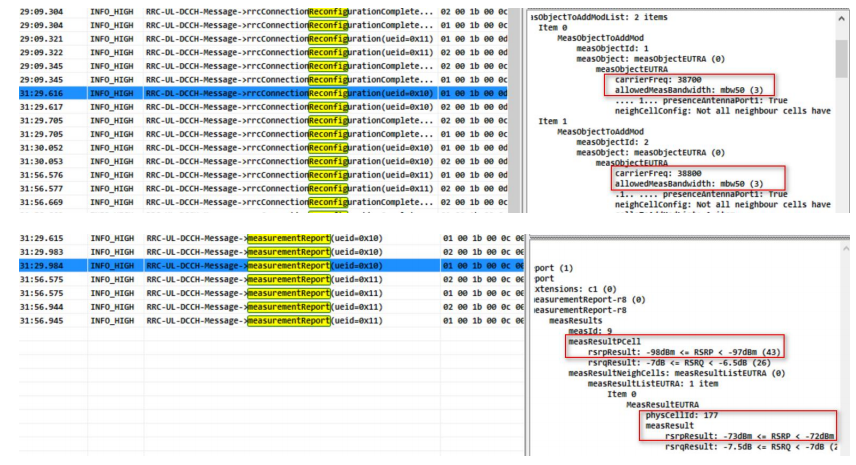Image resolution: width=856 pixels, height=465 pixels.
Task: Collapse the Item 1 tree node
Action: pyautogui.click(x=547, y=121)
